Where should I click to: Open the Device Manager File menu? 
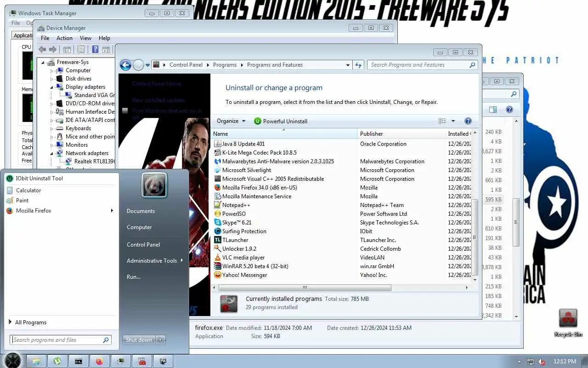pyautogui.click(x=45, y=38)
